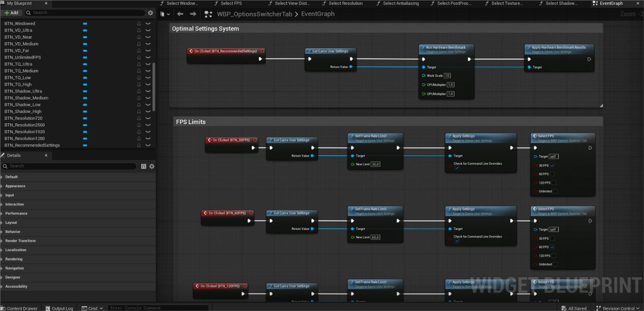
Task: Open the All Saved status indicator
Action: click(574, 308)
